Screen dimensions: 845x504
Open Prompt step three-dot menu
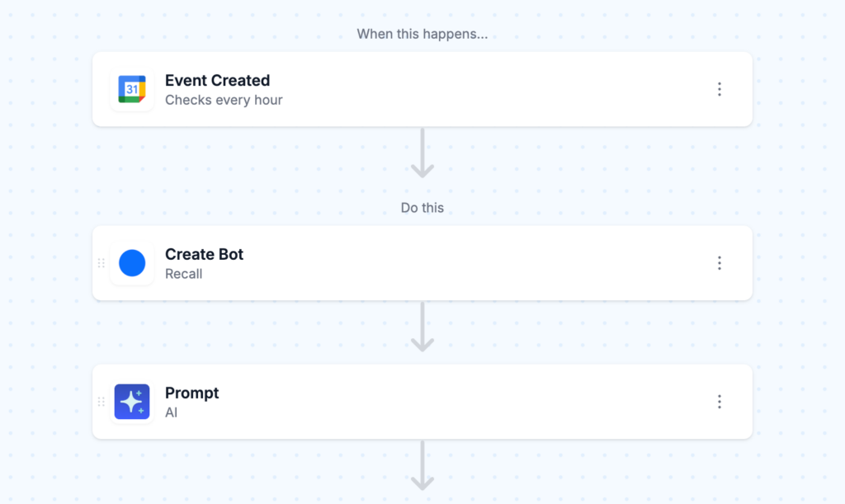click(x=720, y=402)
